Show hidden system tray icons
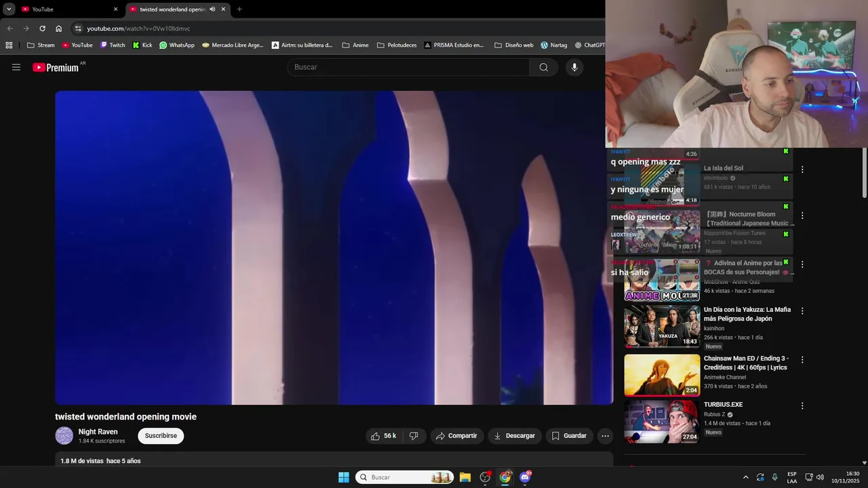Image resolution: width=868 pixels, height=488 pixels. (x=745, y=477)
